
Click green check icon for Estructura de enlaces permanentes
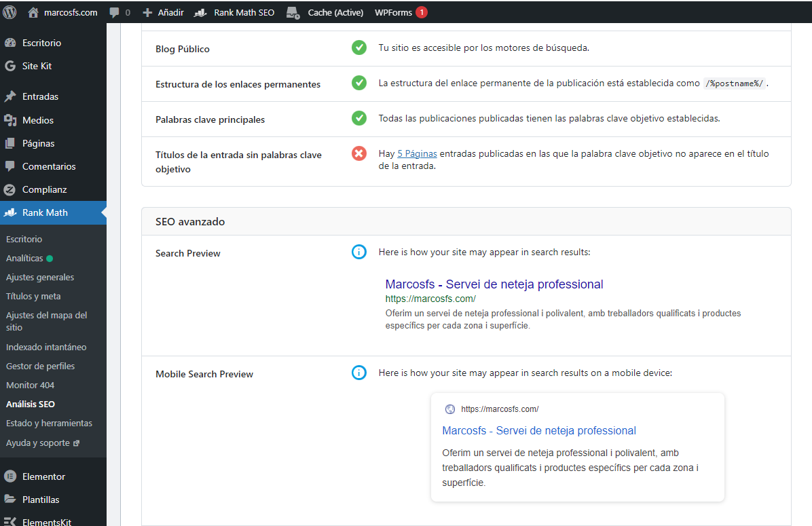359,83
